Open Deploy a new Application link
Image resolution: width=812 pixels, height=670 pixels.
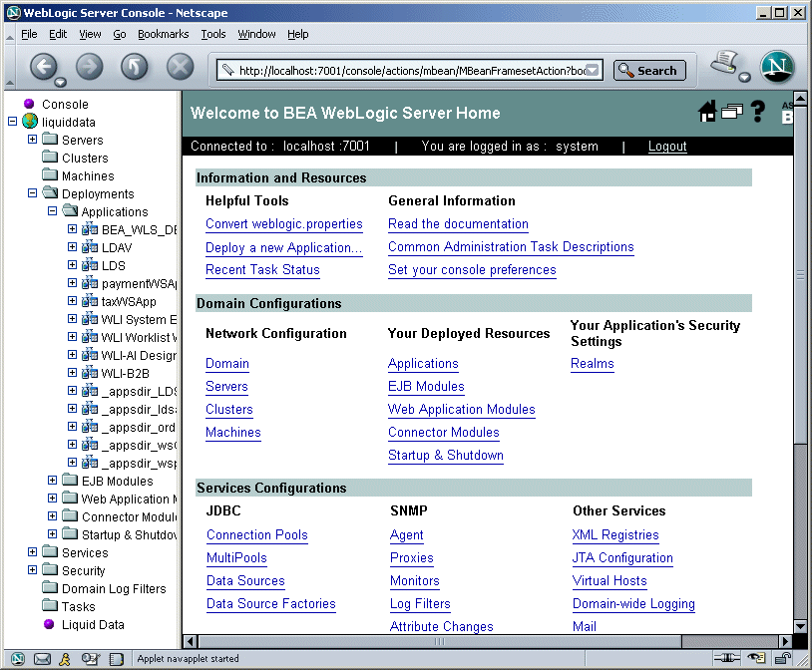tap(283, 248)
